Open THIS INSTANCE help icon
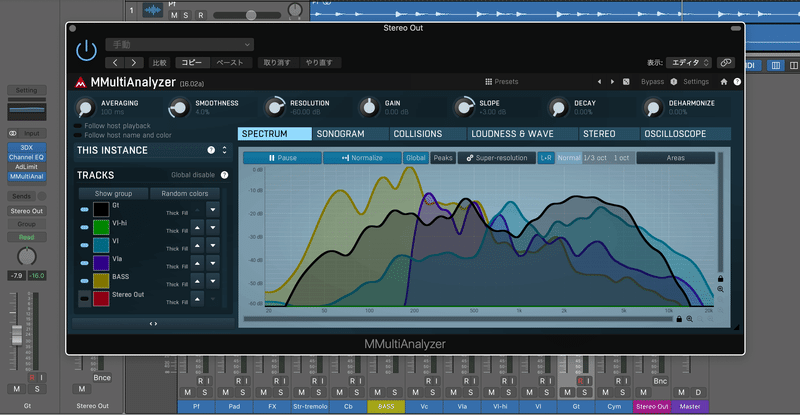Viewport: 800px width, 415px height. tap(211, 150)
